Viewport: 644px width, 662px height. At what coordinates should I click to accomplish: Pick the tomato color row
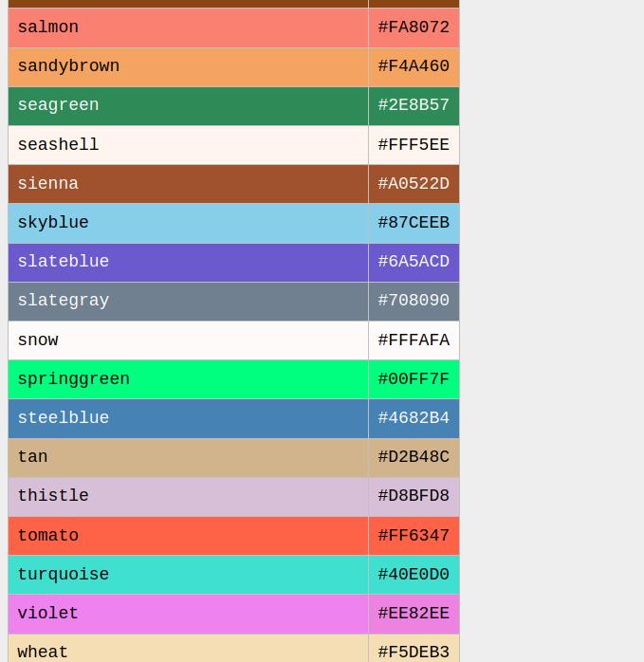click(x=188, y=536)
